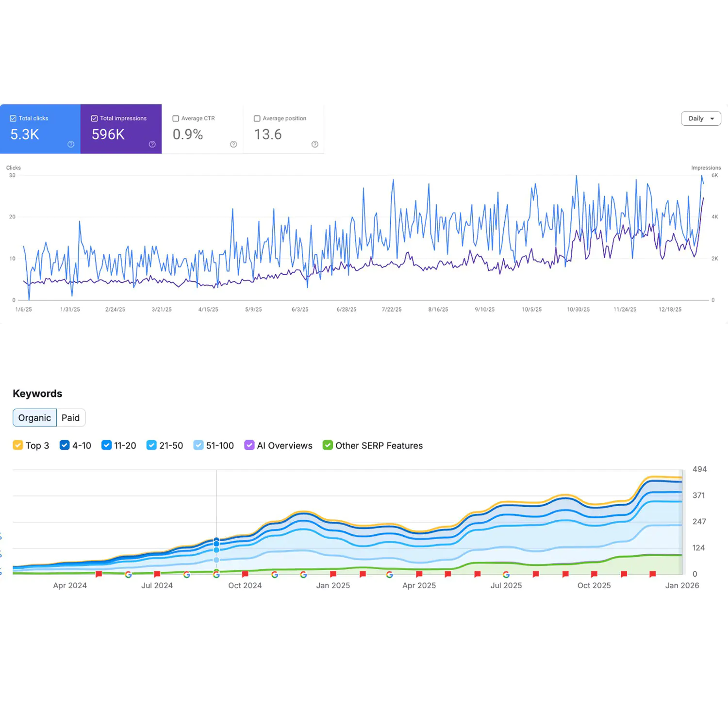728x728 pixels.
Task: Enable the Average position metric checkbox
Action: click(x=257, y=118)
